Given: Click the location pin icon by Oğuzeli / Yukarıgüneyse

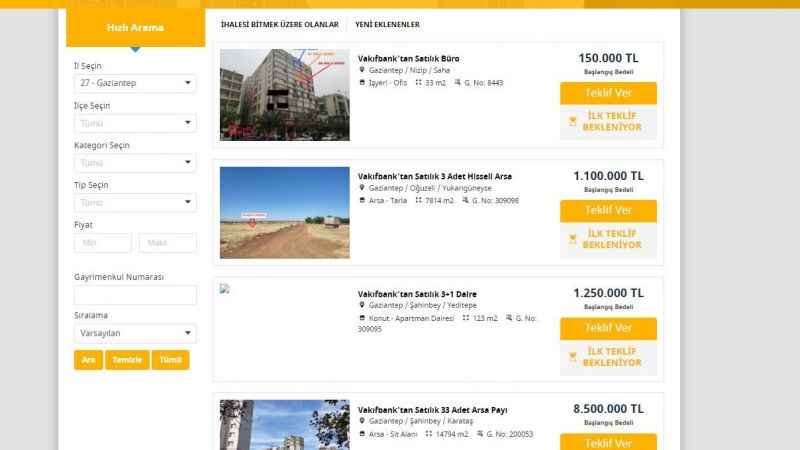Looking at the screenshot, I should tap(362, 188).
